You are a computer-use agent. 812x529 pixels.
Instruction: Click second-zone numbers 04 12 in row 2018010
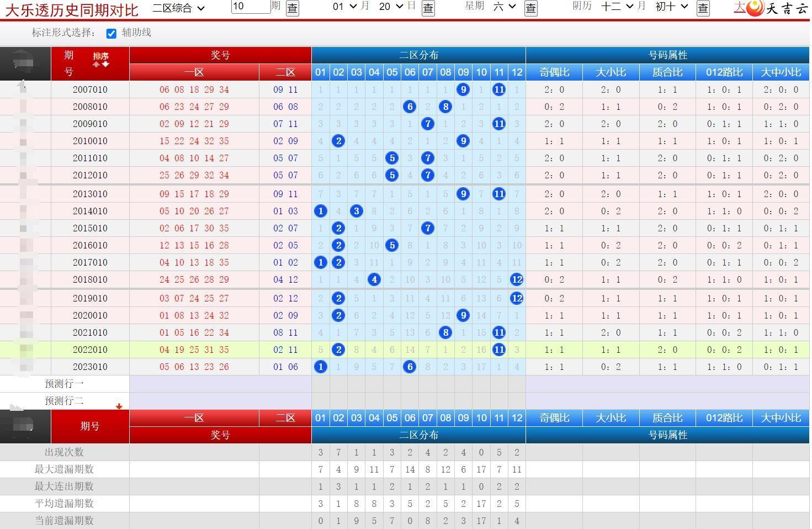coord(285,279)
